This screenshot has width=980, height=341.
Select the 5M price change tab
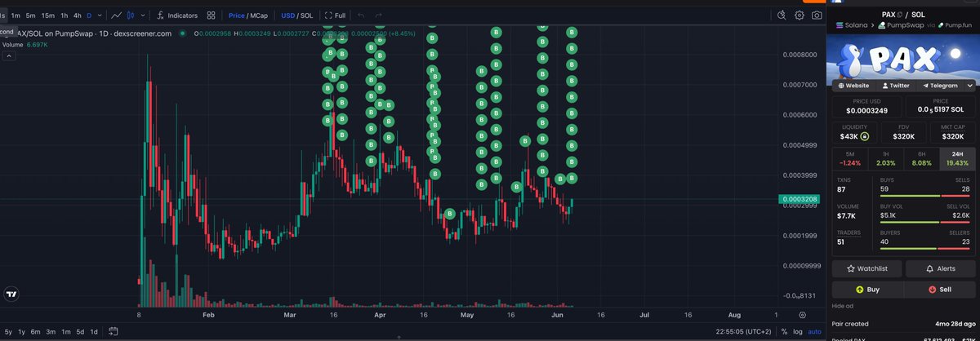click(x=850, y=158)
